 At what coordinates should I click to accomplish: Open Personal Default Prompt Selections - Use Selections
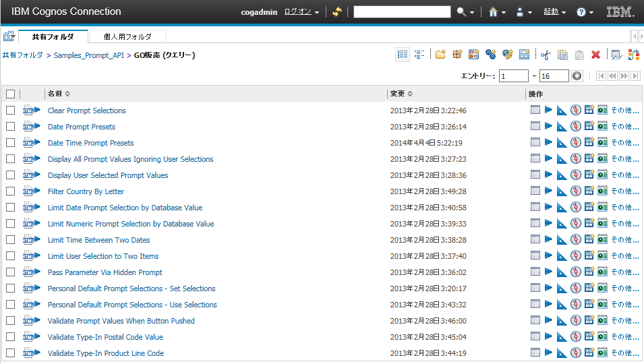(x=132, y=305)
